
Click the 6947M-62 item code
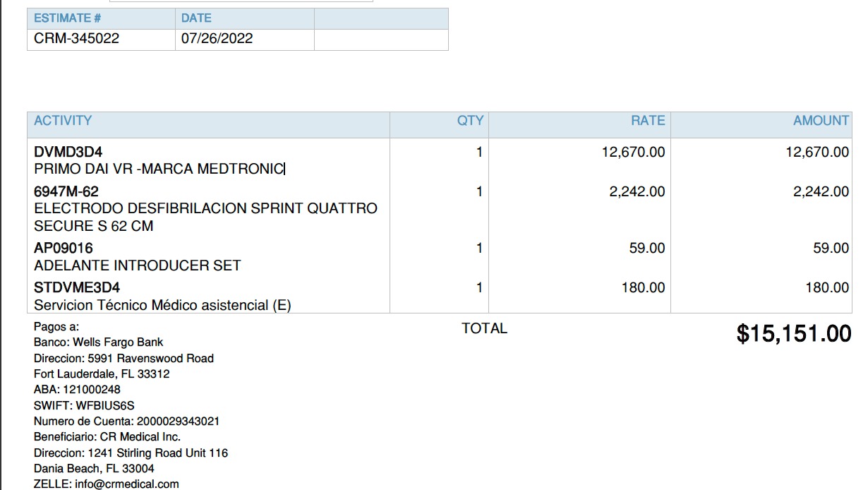coord(66,191)
